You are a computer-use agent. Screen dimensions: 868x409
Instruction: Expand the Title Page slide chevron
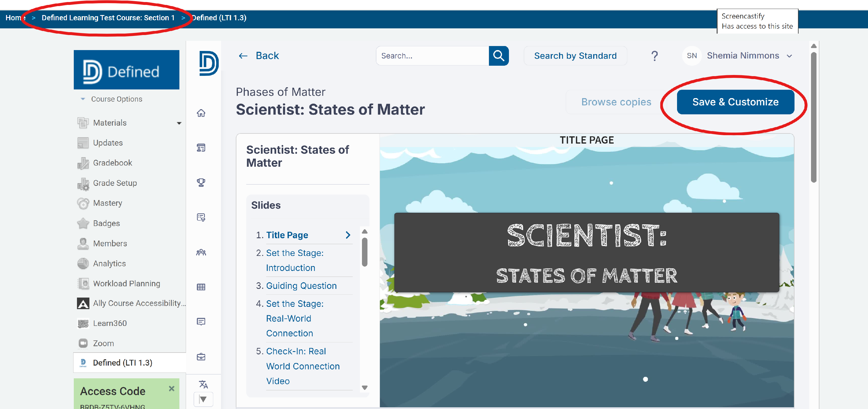[x=348, y=235]
